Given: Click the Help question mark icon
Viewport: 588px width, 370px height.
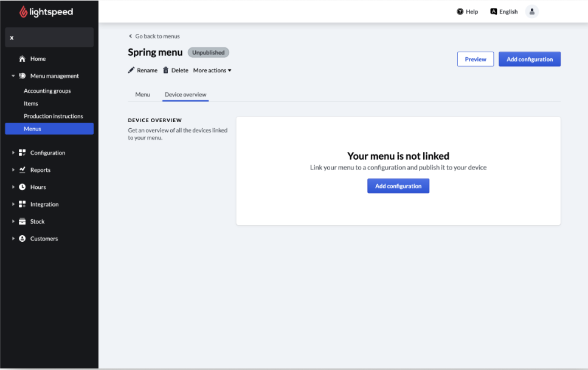Looking at the screenshot, I should point(460,12).
